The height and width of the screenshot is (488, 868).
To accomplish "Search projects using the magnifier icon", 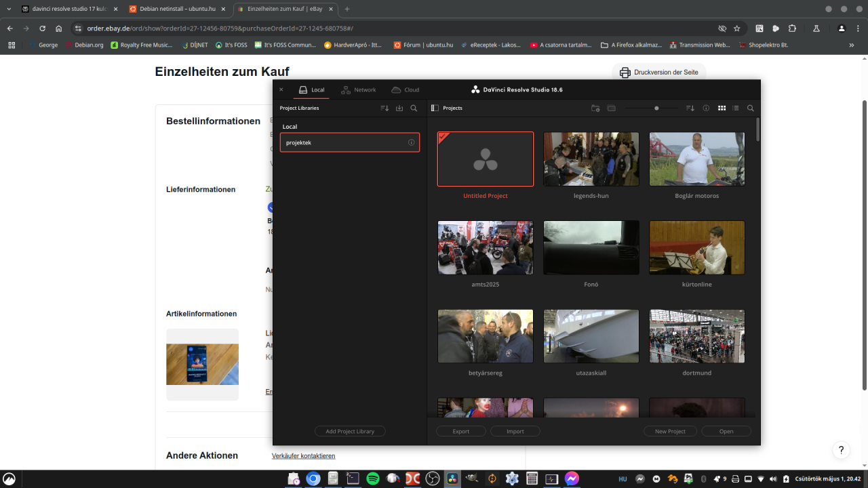I will (751, 108).
